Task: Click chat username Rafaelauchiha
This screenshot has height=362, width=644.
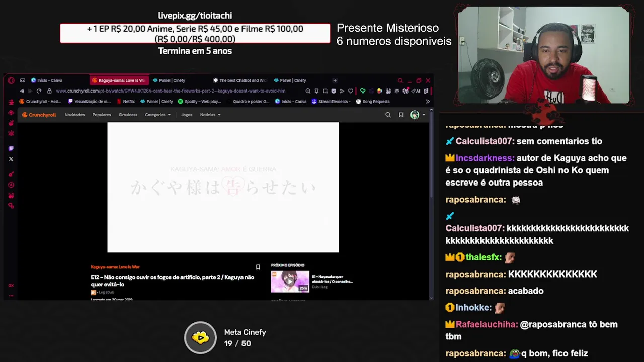Action: 487,324
